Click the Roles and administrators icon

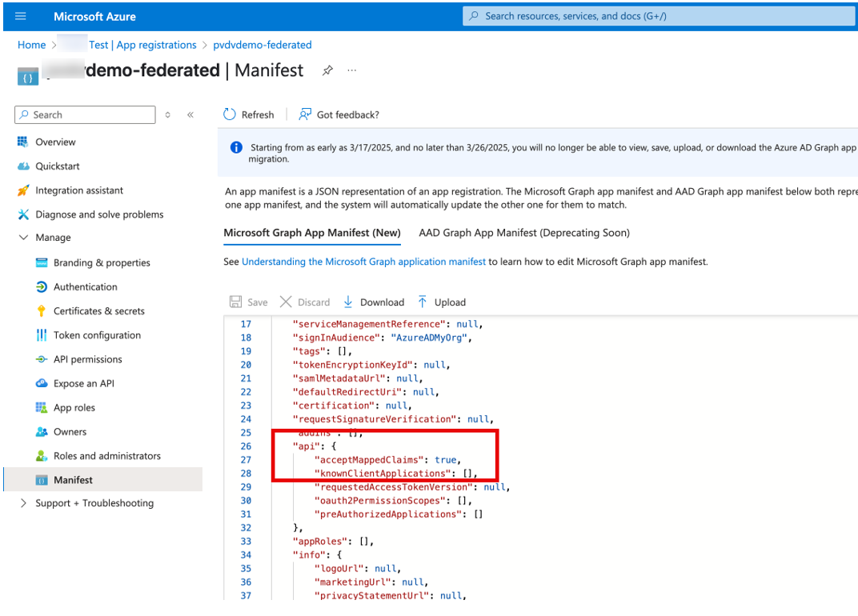(42, 456)
